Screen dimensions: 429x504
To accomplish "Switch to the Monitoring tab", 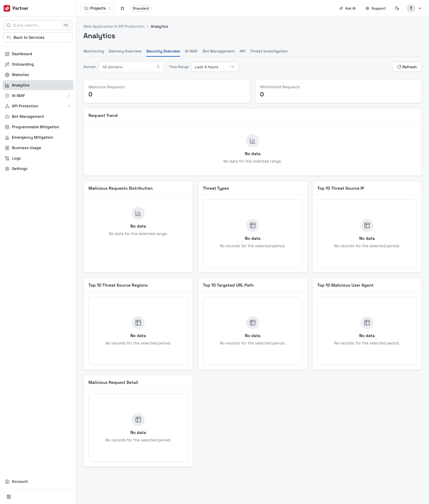I will [x=94, y=51].
